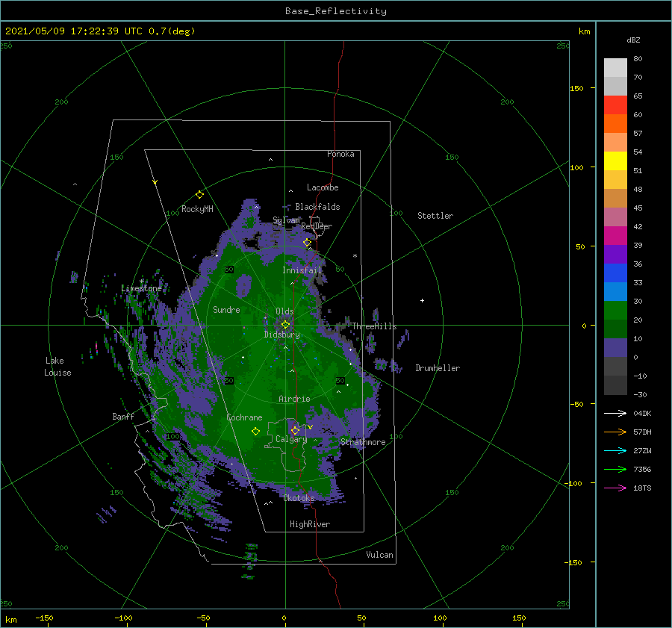
Task: Click the Stettler label
Action: 435,216
